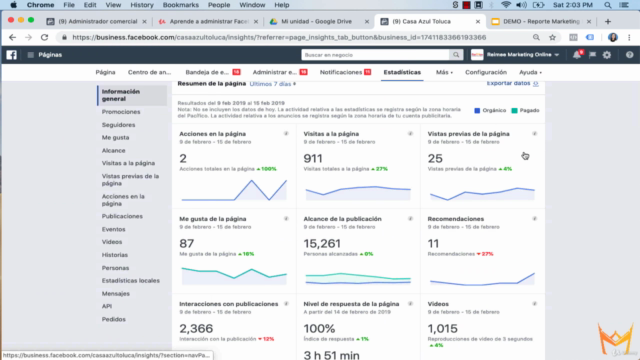Click the Wi-Fi icon in menu bar
Viewport: 640px width, 360px height.
pos(506,5)
